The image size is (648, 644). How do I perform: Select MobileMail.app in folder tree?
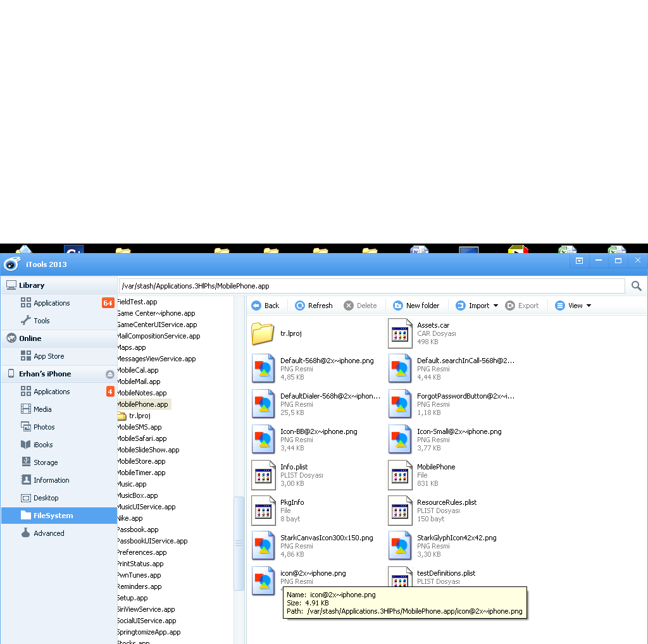[139, 381]
